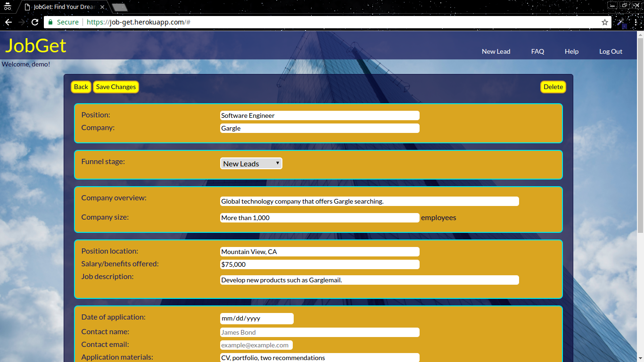This screenshot has width=644, height=362.
Task: Click the 'Position:' label
Action: click(x=96, y=115)
